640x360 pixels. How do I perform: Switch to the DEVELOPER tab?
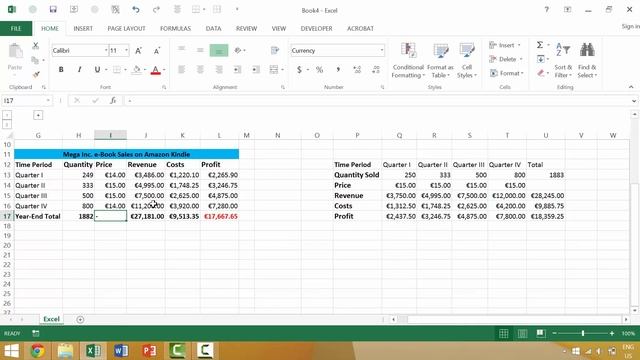[x=316, y=29]
